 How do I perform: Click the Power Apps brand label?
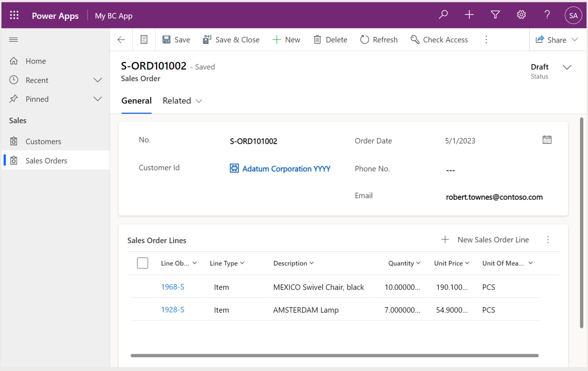(x=55, y=16)
